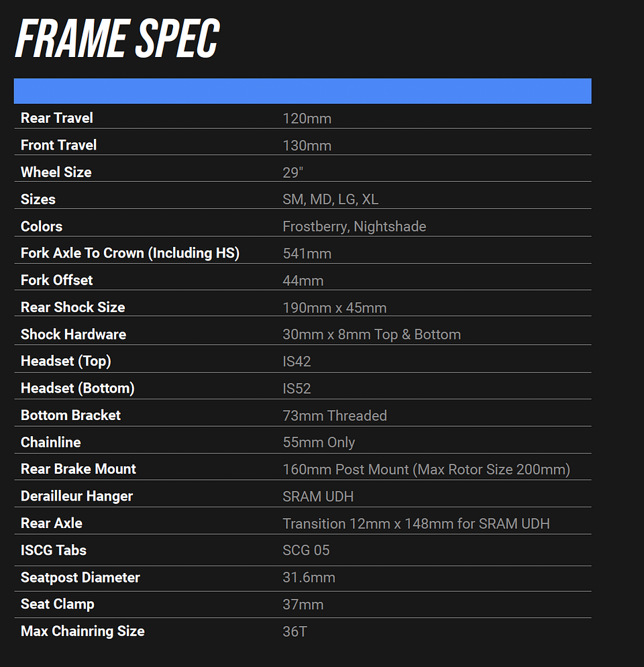
Task: Select the Fork Axle To Crown label
Action: (130, 254)
